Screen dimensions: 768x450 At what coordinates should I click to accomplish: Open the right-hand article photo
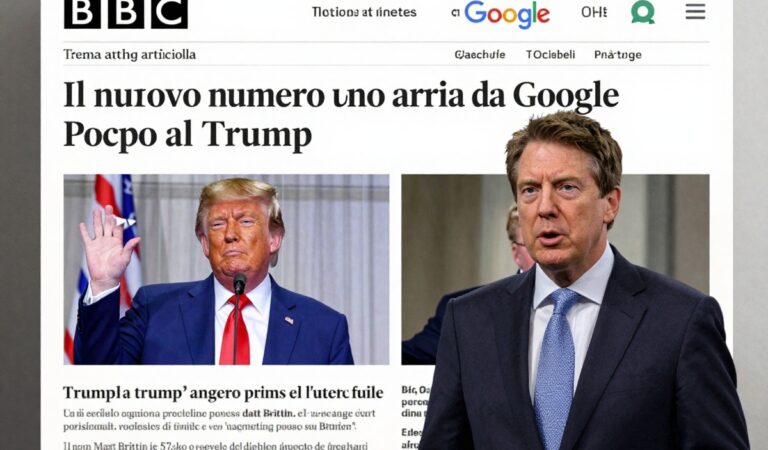tap(555, 269)
